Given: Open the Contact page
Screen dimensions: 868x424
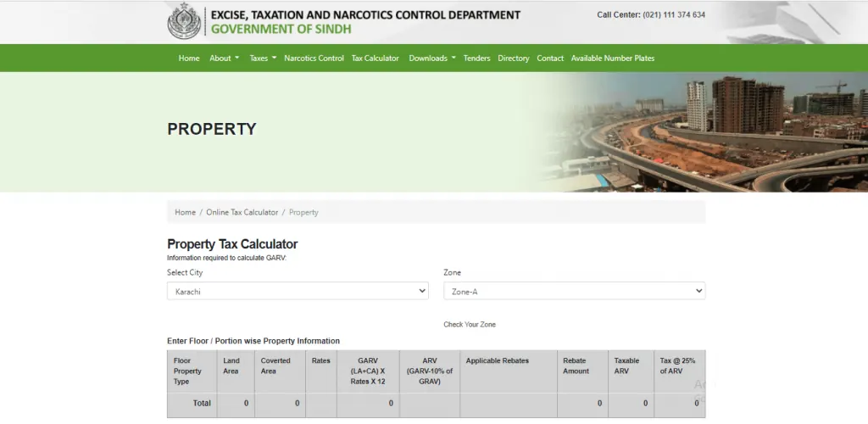Looking at the screenshot, I should (x=550, y=59).
